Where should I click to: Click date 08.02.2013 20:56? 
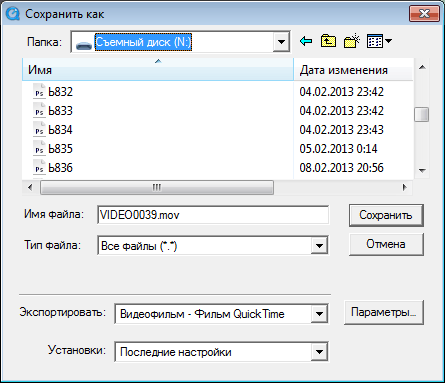click(x=341, y=167)
